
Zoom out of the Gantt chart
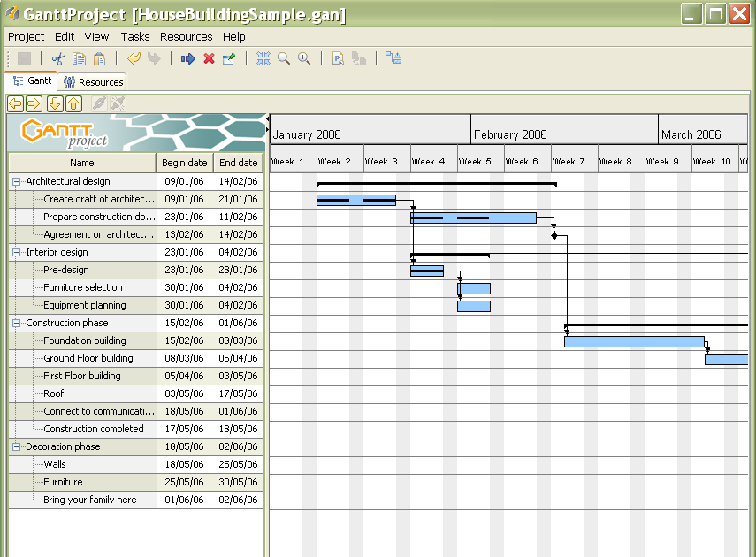pos(283,58)
